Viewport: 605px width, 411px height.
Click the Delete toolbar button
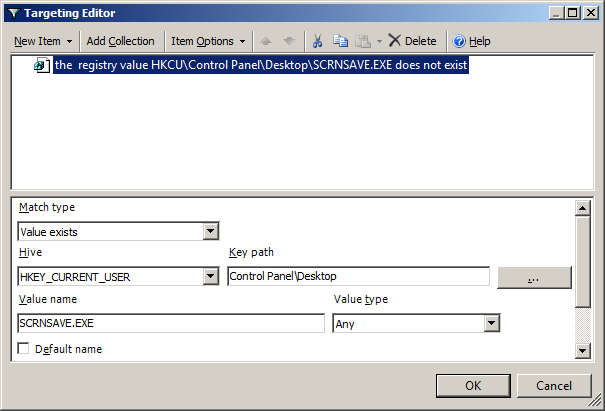pyautogui.click(x=412, y=41)
